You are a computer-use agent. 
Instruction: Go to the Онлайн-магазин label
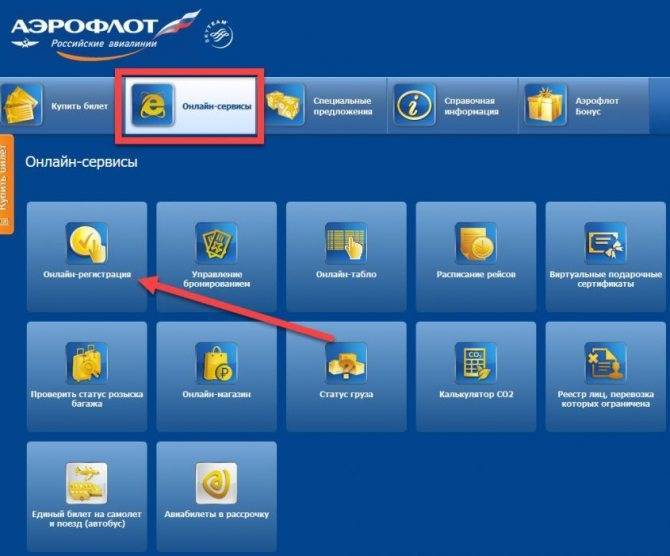(217, 394)
